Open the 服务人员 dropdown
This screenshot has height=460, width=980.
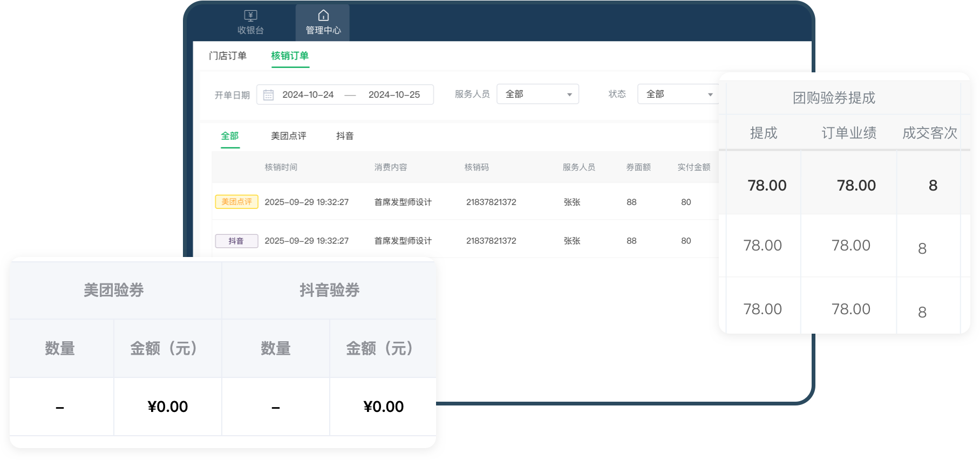click(x=537, y=94)
